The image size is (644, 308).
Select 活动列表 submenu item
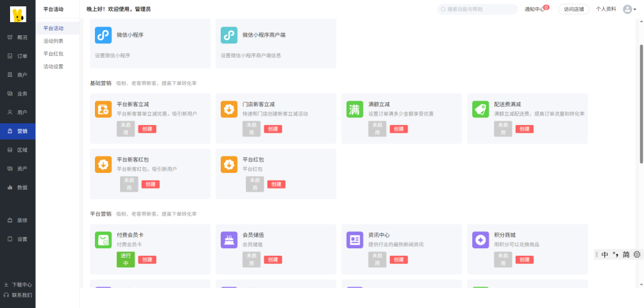[53, 41]
